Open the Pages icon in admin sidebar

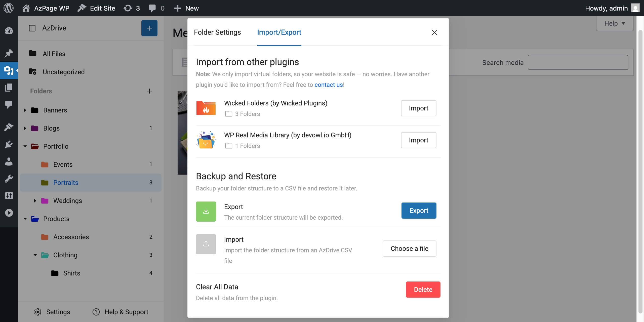point(9,88)
